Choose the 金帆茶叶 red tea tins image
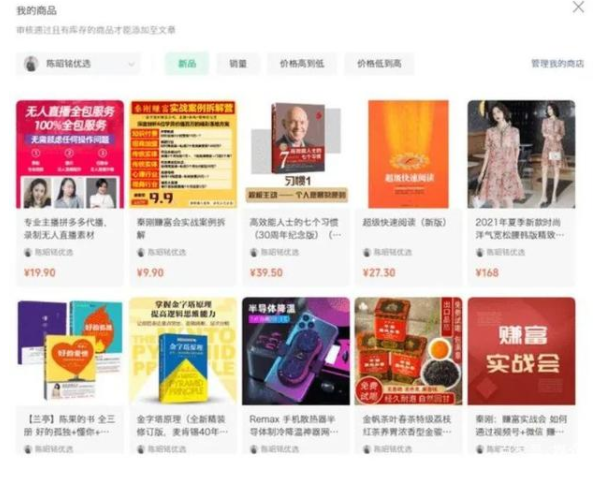 408,351
